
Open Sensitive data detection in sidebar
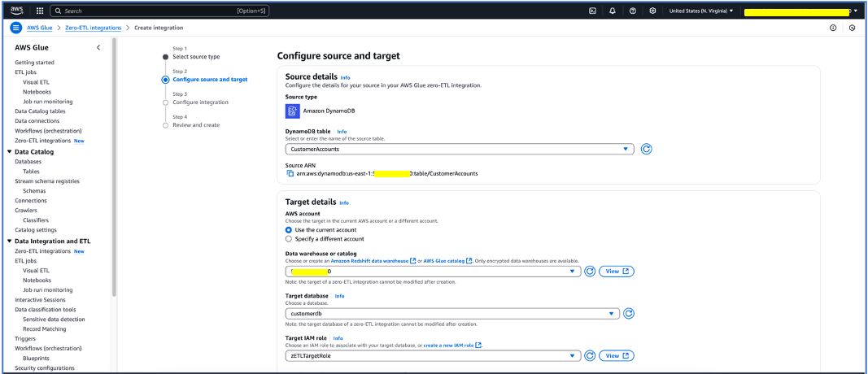click(x=54, y=320)
